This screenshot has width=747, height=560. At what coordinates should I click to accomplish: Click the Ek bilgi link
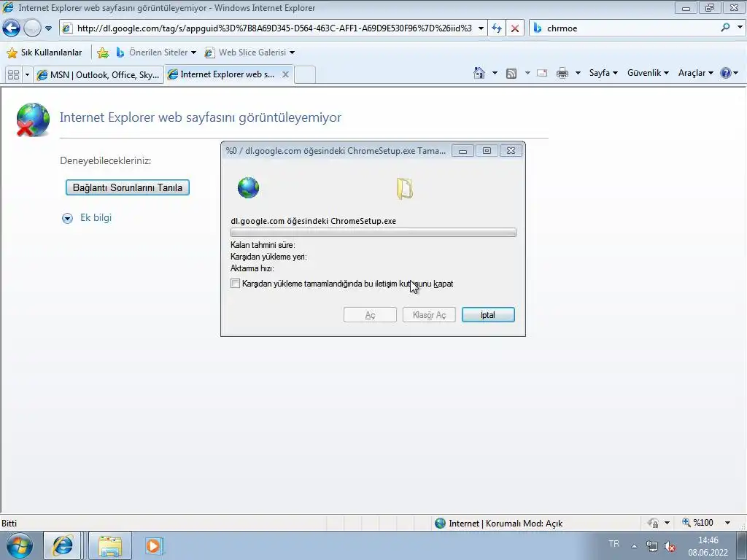(96, 217)
